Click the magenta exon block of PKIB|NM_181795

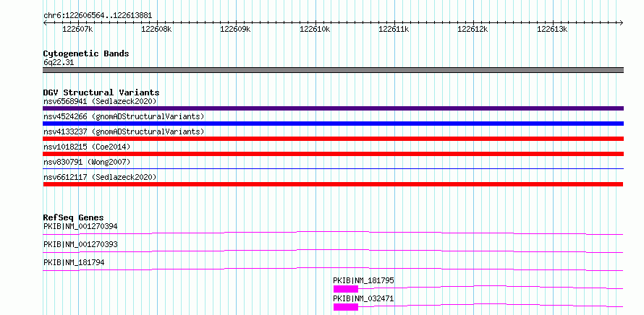tap(346, 289)
